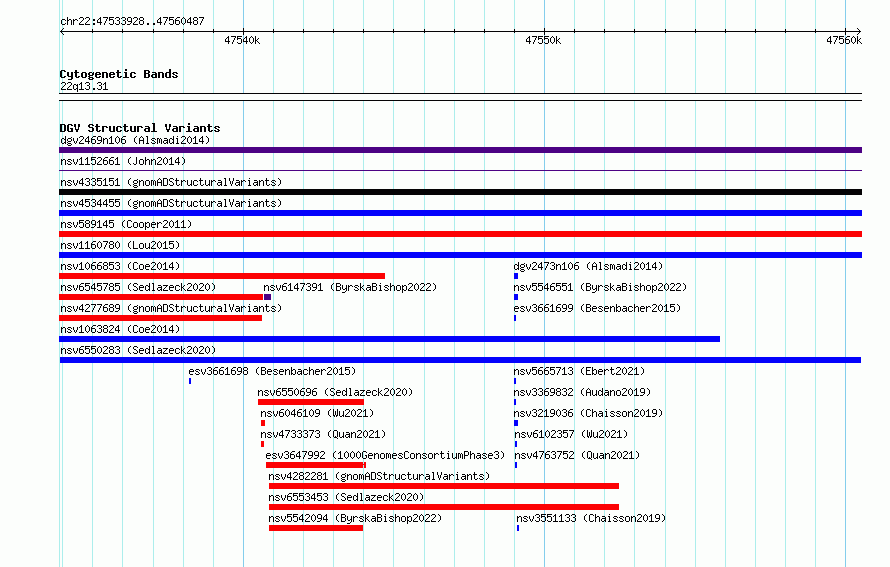Screen dimensions: 890x567
Task: Open dgv2473n106 (Alsmadi2014) label
Action: pyautogui.click(x=588, y=266)
